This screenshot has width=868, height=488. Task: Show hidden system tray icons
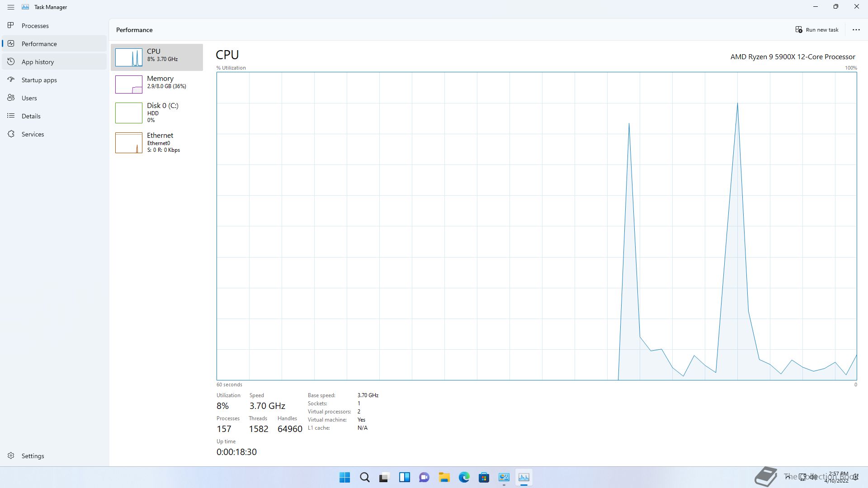[788, 477]
